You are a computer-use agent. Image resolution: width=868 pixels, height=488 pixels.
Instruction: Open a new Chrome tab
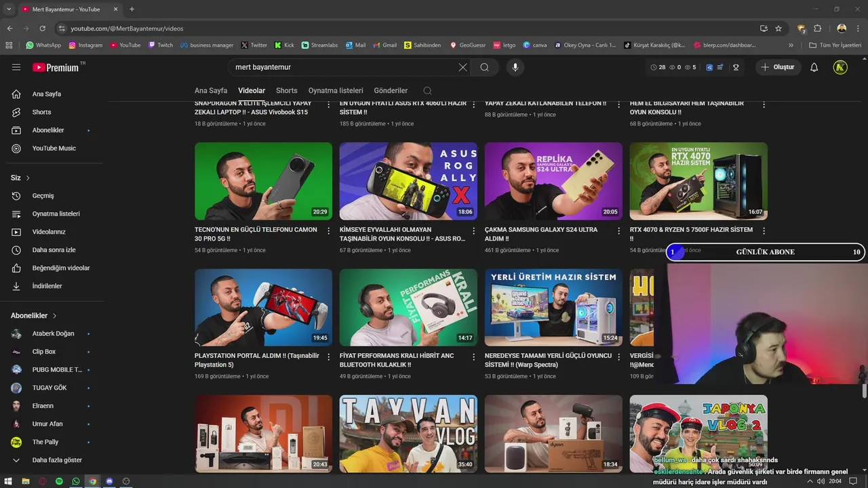point(132,9)
